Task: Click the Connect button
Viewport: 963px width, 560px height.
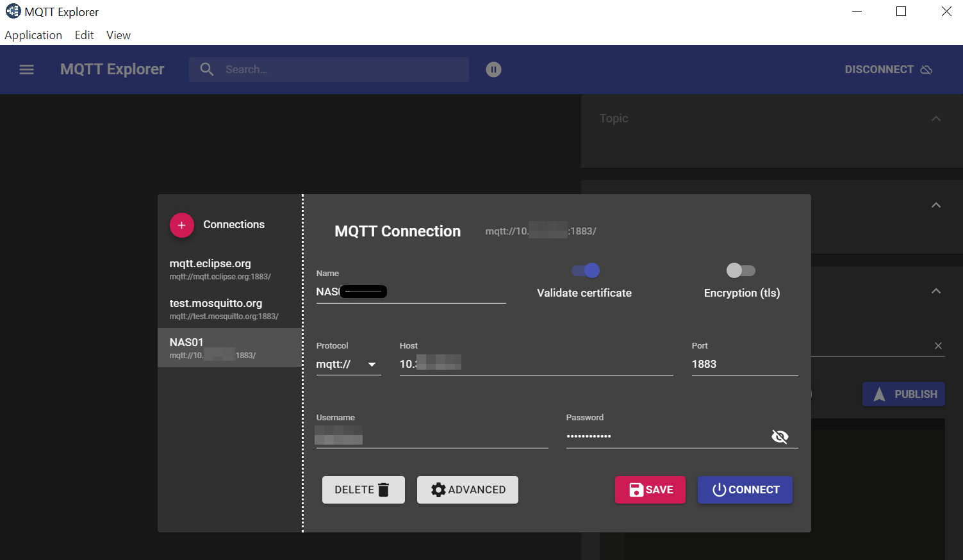Action: point(745,490)
